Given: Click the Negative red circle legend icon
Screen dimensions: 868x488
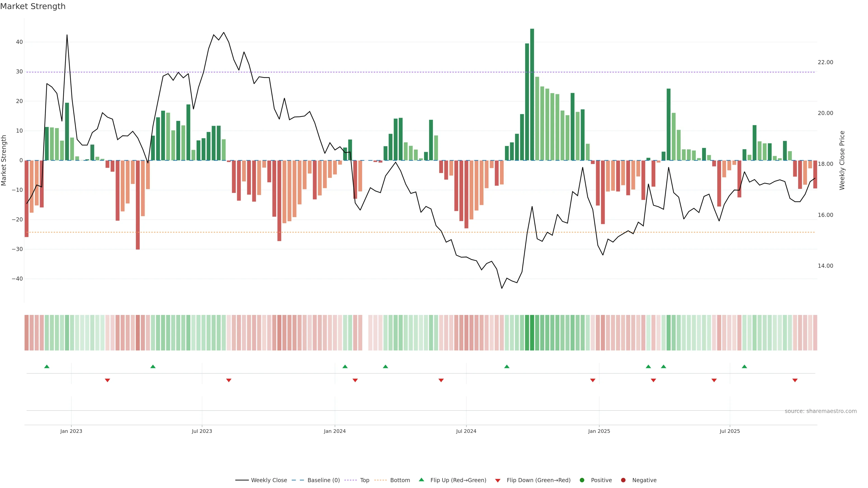Looking at the screenshot, I should coord(623,480).
